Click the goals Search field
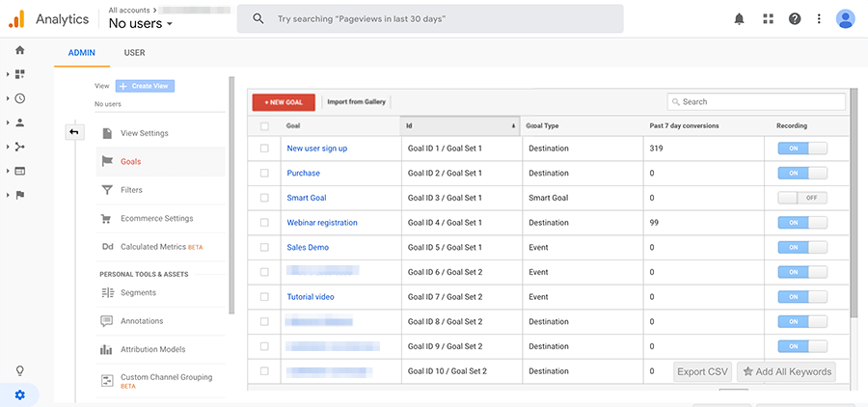The height and width of the screenshot is (407, 868). point(757,101)
